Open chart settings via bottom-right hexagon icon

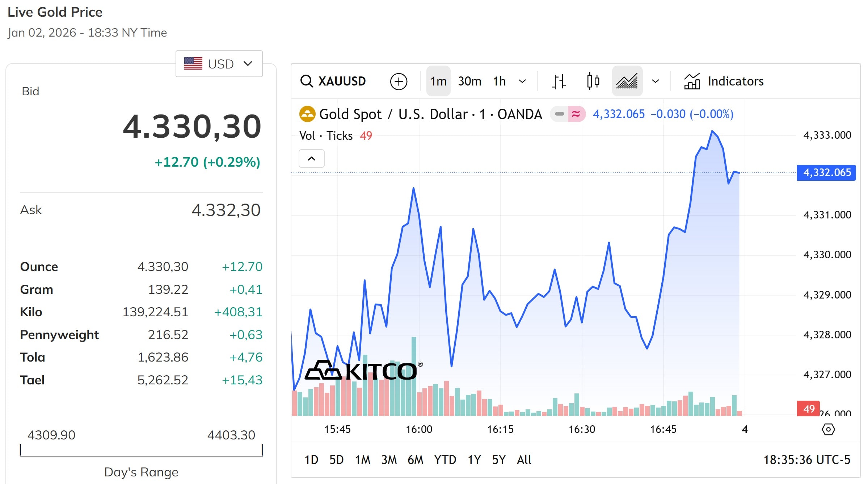pyautogui.click(x=828, y=430)
